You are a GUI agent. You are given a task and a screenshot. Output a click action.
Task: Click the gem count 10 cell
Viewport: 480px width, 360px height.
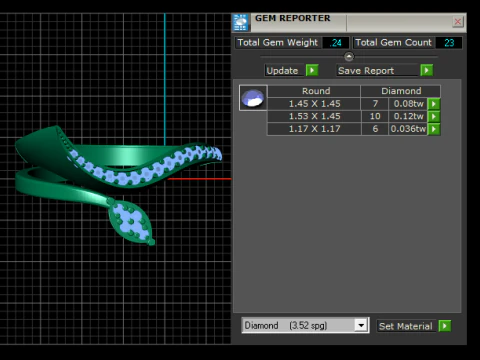click(375, 116)
